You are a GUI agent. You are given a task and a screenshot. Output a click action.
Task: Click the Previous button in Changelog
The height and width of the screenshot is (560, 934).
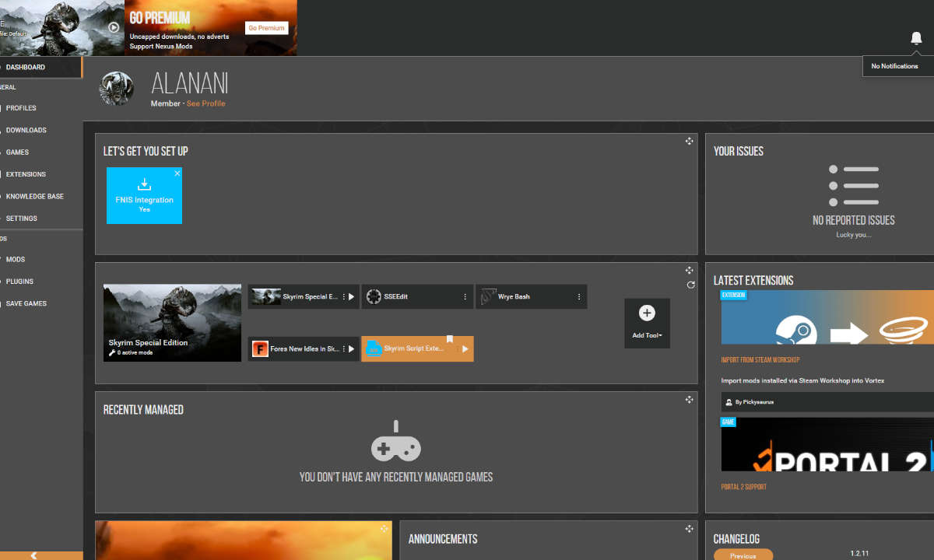(743, 555)
